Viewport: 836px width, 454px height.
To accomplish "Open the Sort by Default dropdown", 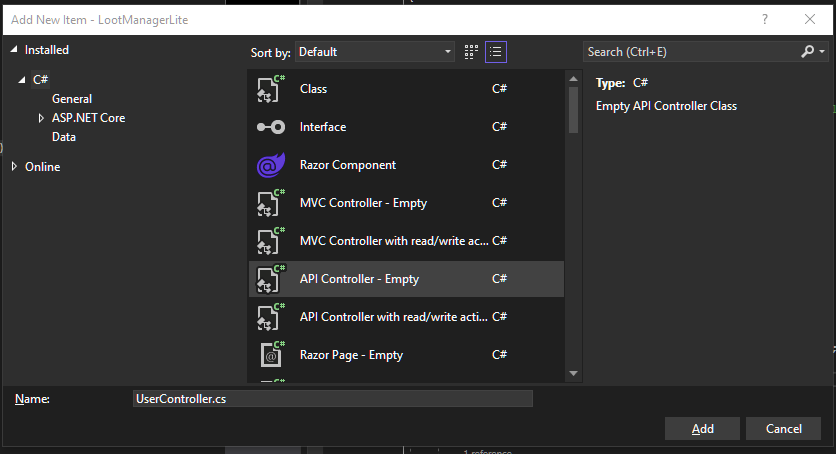I will coord(375,52).
